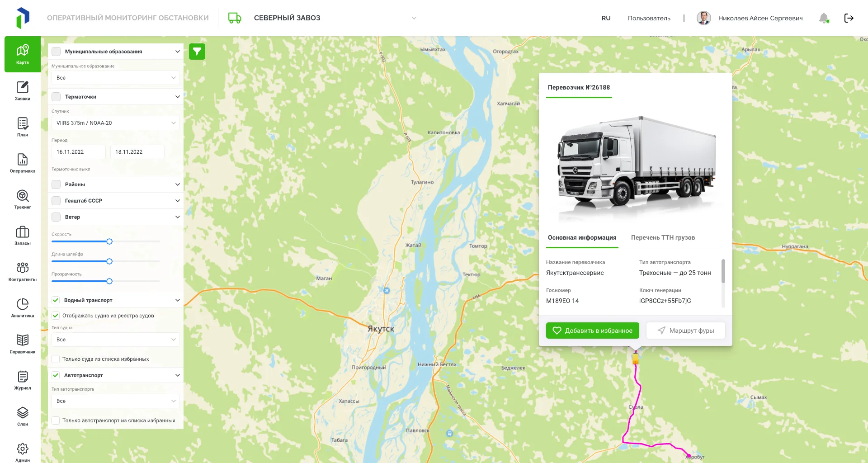Open the Пользователь link
The height and width of the screenshot is (463, 868).
click(649, 18)
